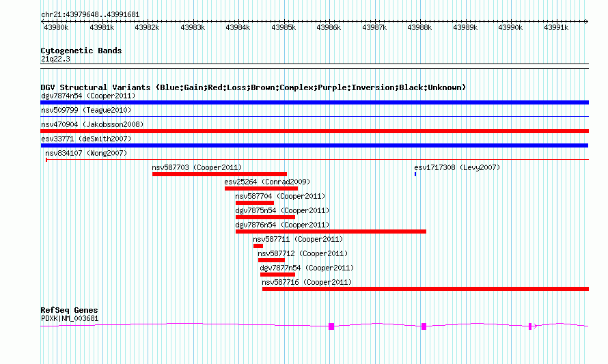Click dgv7876n54 (Cooper2011) label
Image resolution: width=608 pixels, height=364 pixels.
(282, 225)
